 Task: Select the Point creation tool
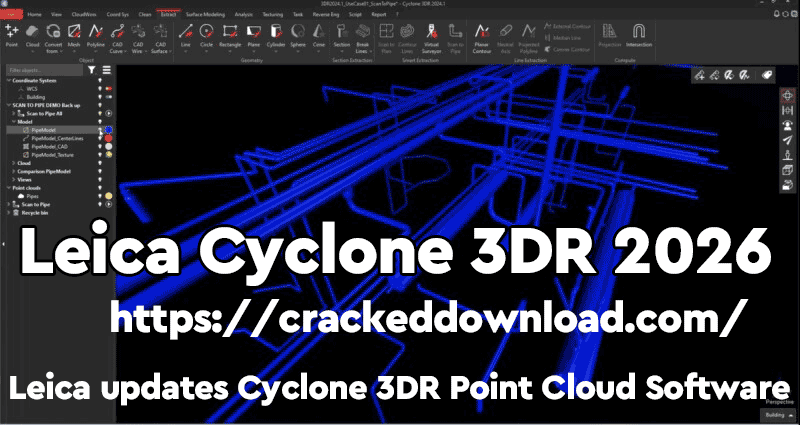12,36
